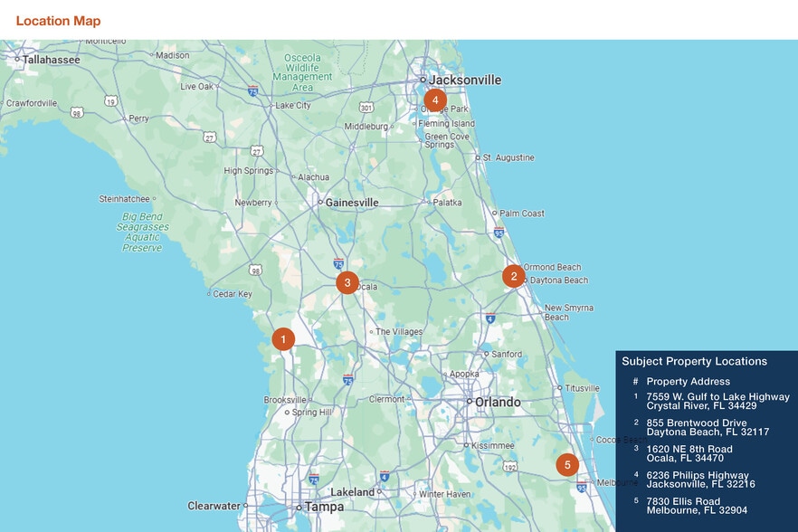Click The Villages label
The width and height of the screenshot is (798, 532).
pos(398,331)
